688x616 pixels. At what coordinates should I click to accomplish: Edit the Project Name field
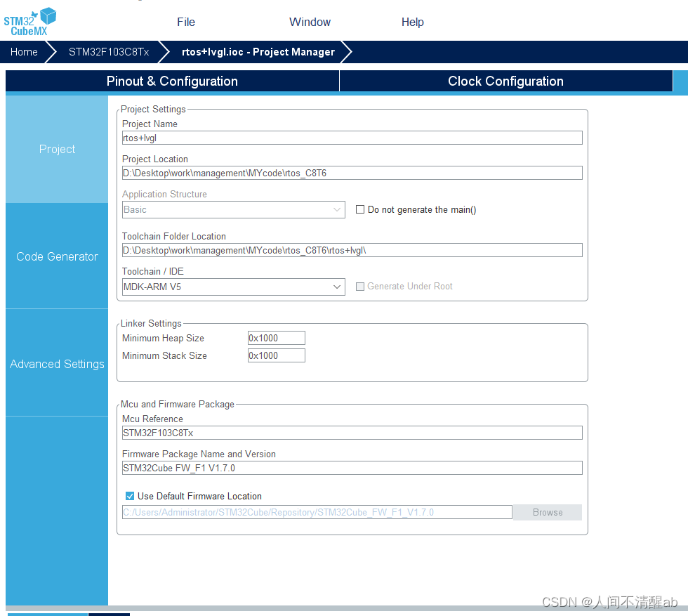[352, 138]
